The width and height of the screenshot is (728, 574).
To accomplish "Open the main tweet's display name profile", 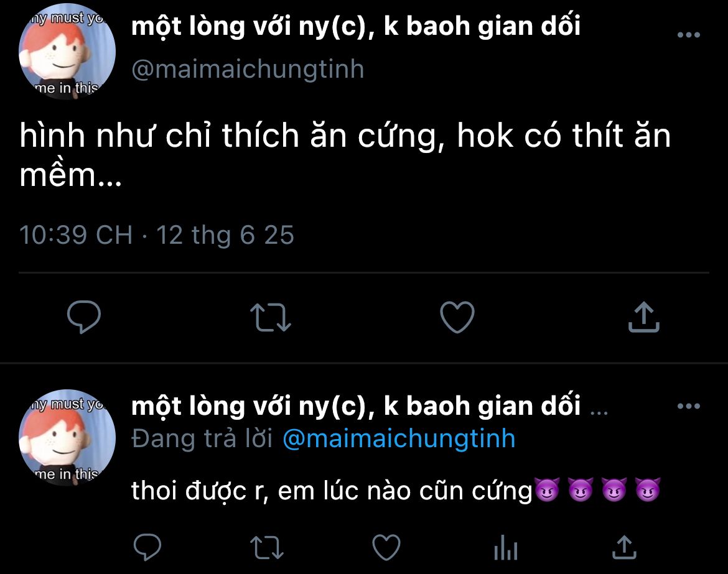I will pyautogui.click(x=356, y=26).
